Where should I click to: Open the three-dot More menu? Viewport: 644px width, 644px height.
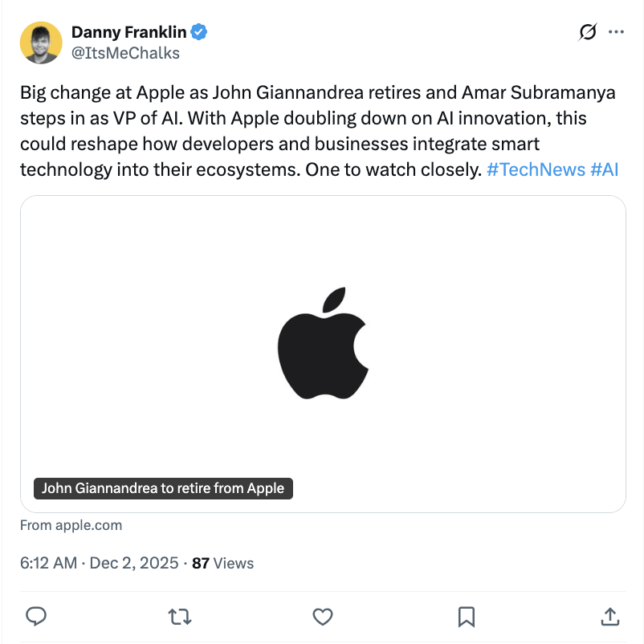click(x=616, y=32)
